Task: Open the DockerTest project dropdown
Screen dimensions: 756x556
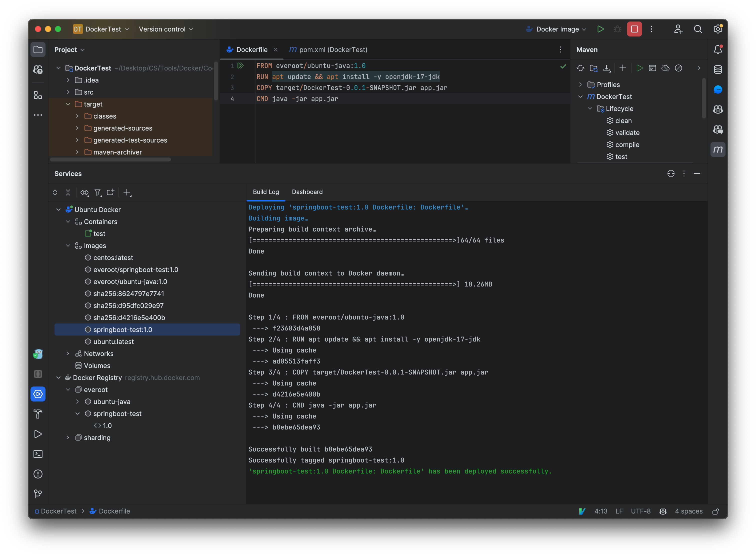Action: pyautogui.click(x=101, y=29)
